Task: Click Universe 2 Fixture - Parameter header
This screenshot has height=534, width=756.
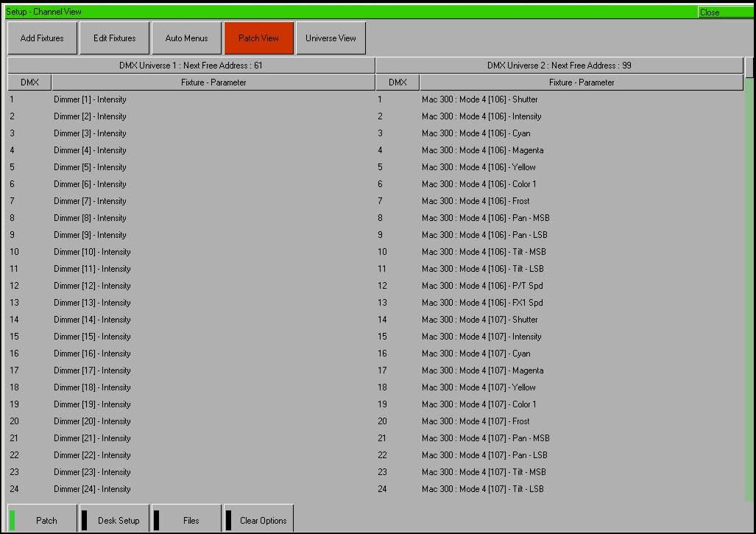Action: point(582,82)
